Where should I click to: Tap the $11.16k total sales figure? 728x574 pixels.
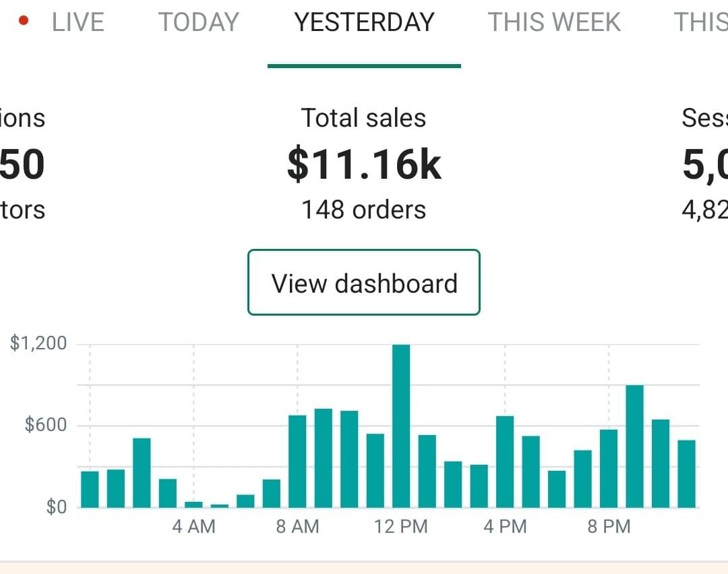pos(364,164)
